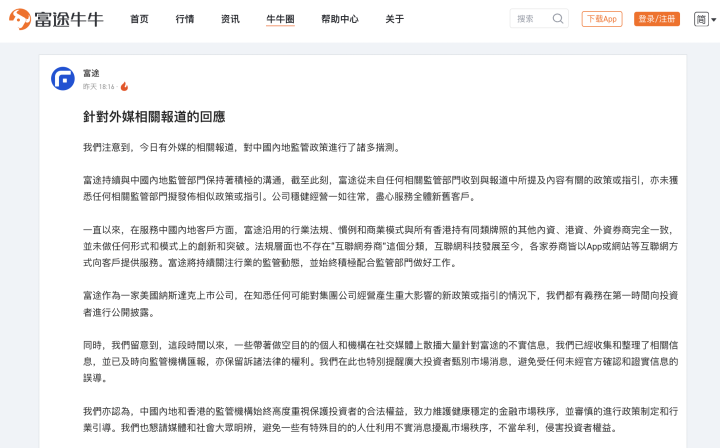The image size is (720, 448).
Task: Click paragraph starting 我們注意到，今日有外媒
Action: click(243, 147)
